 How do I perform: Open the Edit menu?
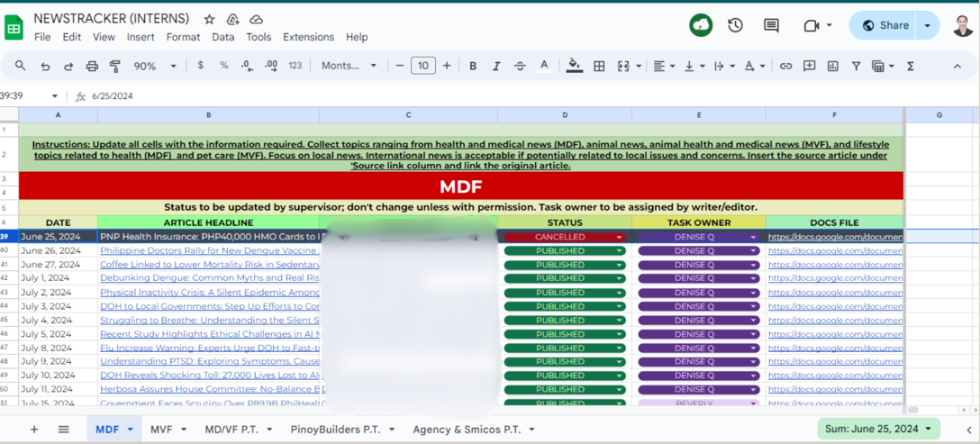[72, 37]
